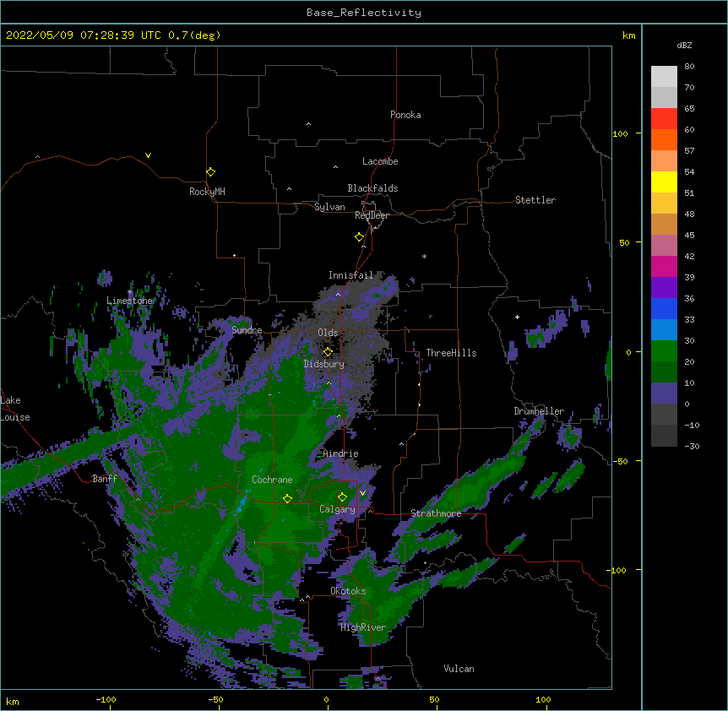The height and width of the screenshot is (711, 728).
Task: Click the white asterisk above the Limestone label
Action: pyautogui.click(x=129, y=292)
